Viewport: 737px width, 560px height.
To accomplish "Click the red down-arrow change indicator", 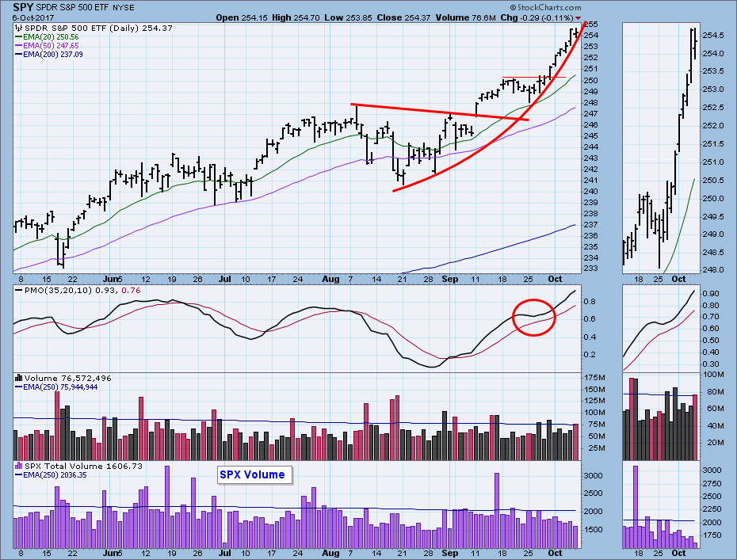I will (579, 18).
